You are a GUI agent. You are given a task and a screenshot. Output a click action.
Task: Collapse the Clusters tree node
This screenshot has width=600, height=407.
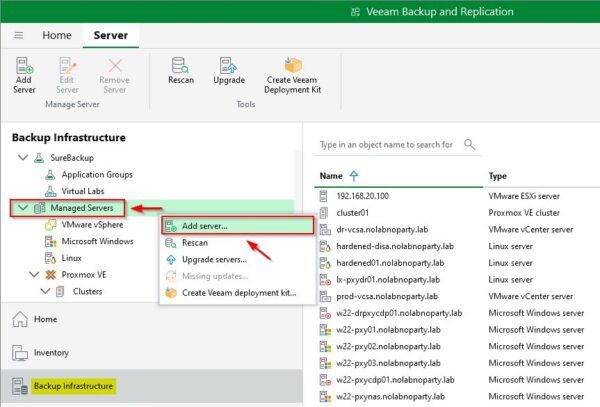click(45, 291)
